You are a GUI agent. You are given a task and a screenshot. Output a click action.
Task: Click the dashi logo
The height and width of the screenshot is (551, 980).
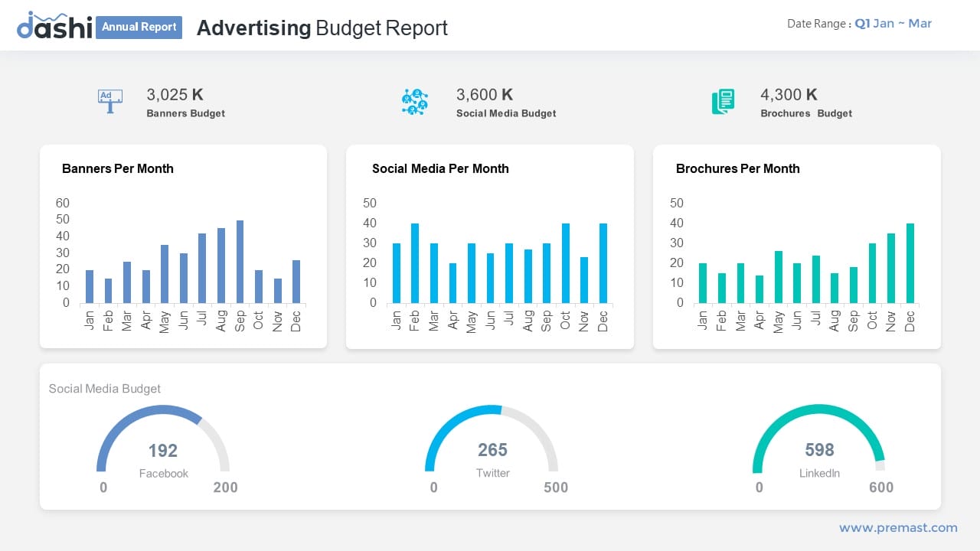[54, 25]
